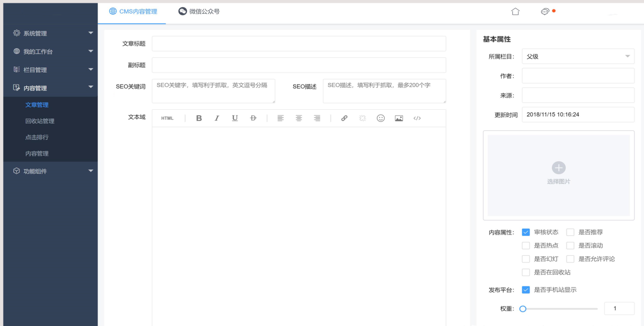Viewport: 644px width, 326px height.
Task: Click the 更新时间 date field
Action: click(578, 115)
